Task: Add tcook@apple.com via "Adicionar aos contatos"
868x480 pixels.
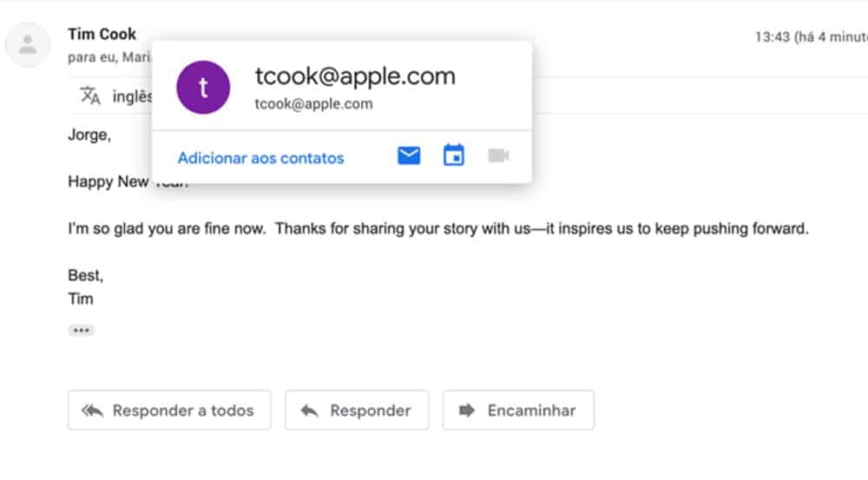Action: coord(260,158)
